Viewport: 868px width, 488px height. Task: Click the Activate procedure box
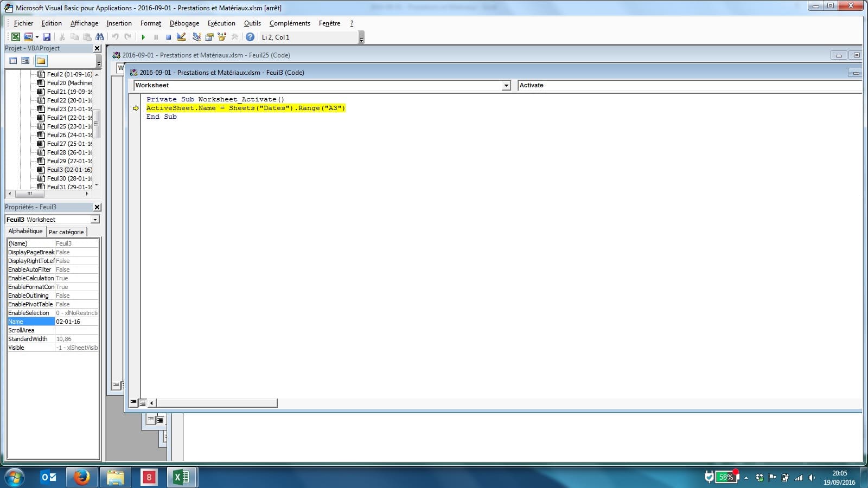690,85
